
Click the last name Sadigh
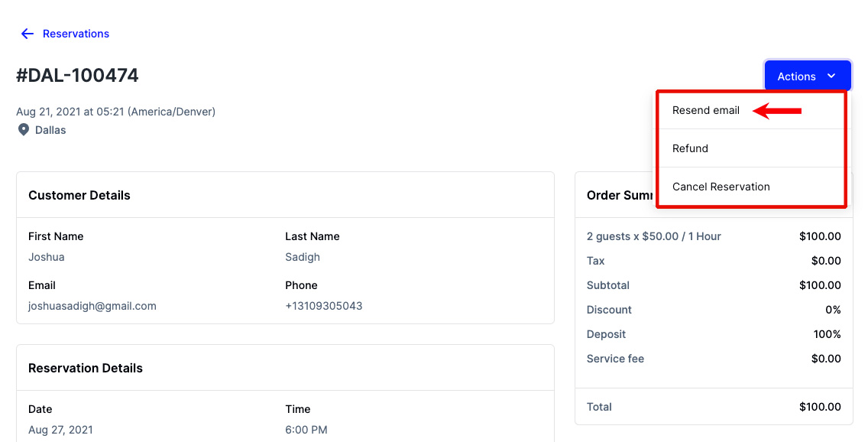pos(303,257)
